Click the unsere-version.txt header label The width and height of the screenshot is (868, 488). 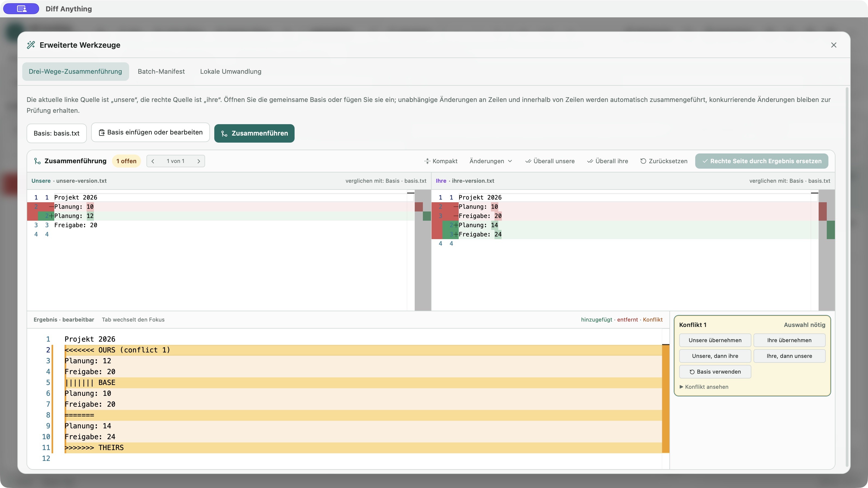81,181
